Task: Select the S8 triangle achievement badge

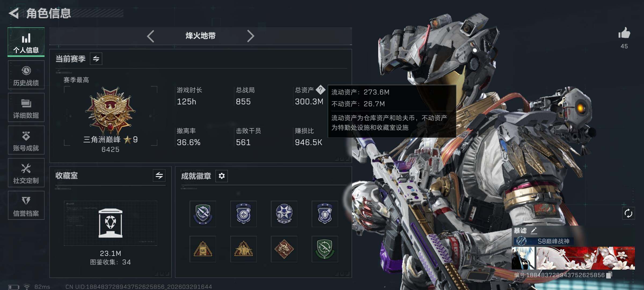Action: pyautogui.click(x=203, y=249)
